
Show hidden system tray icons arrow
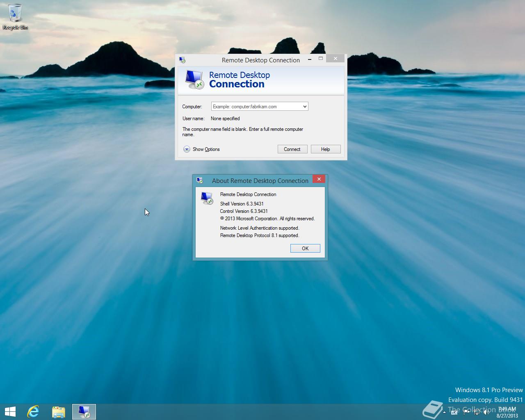tap(444, 412)
